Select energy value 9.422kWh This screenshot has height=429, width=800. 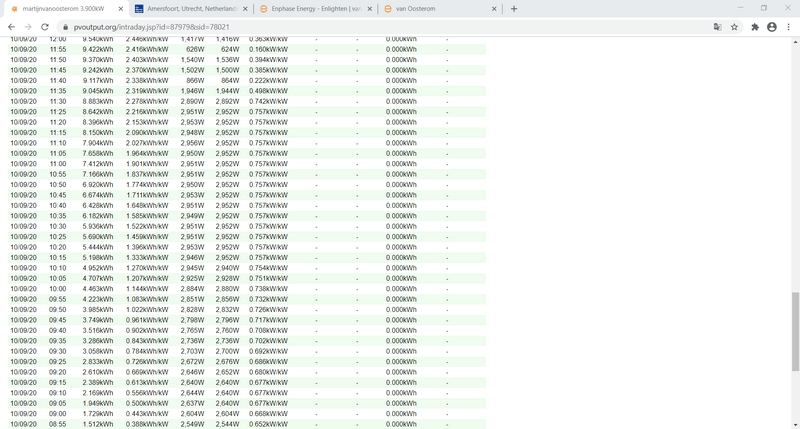98,49
